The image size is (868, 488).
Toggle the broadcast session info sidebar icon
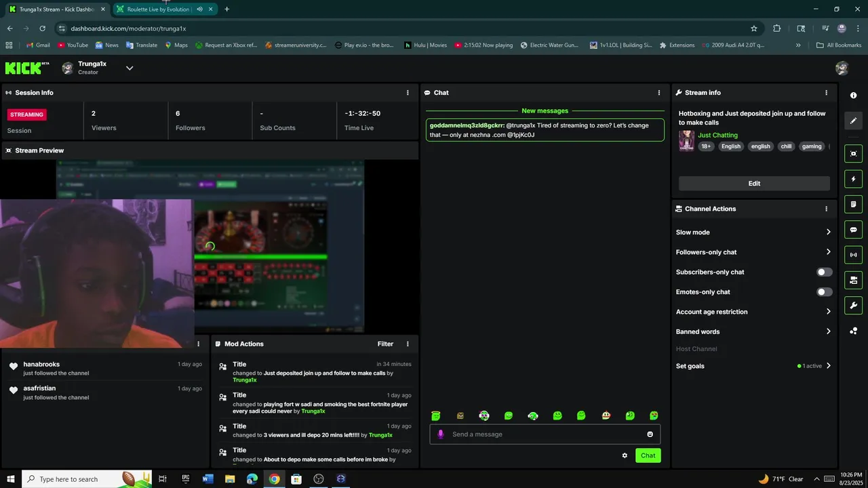[x=853, y=255]
